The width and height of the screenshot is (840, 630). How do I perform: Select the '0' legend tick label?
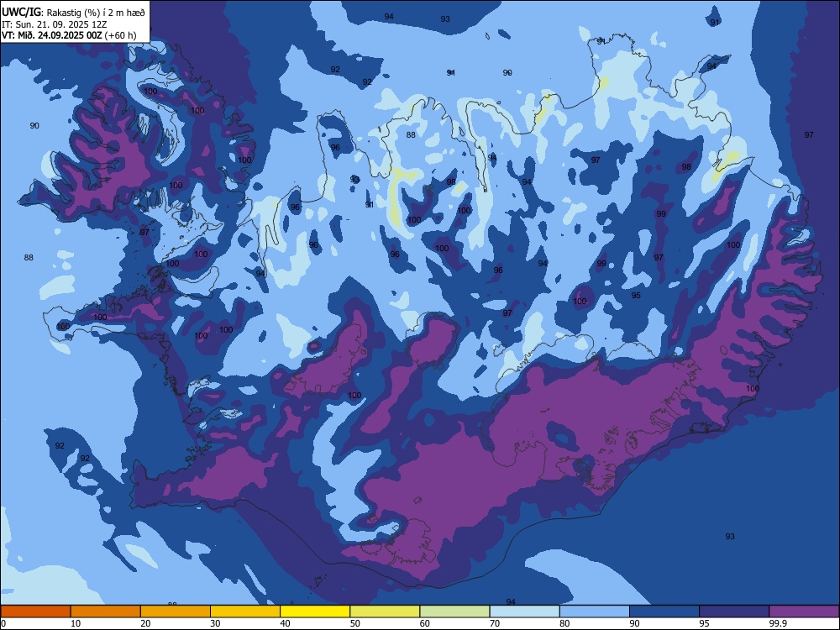[x=3, y=623]
